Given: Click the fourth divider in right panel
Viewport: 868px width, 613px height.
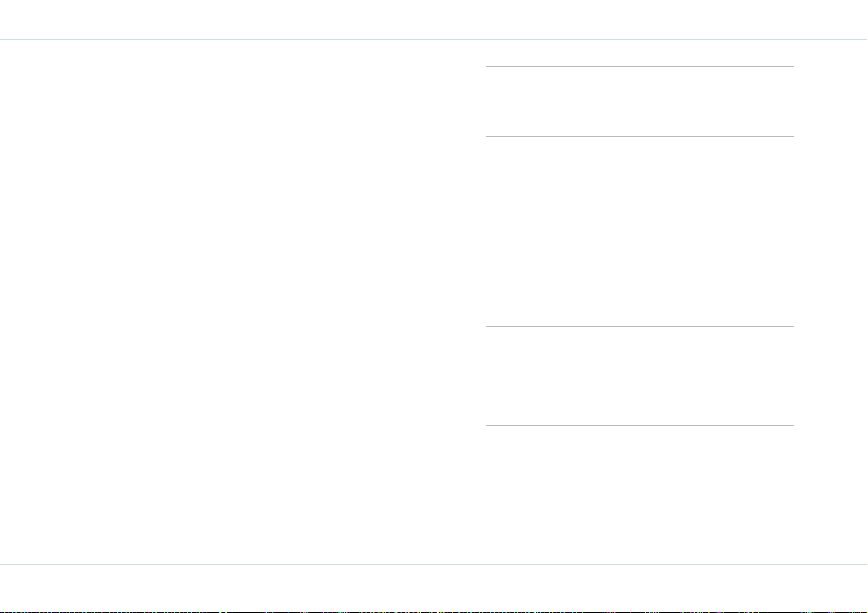Looking at the screenshot, I should click(x=640, y=425).
